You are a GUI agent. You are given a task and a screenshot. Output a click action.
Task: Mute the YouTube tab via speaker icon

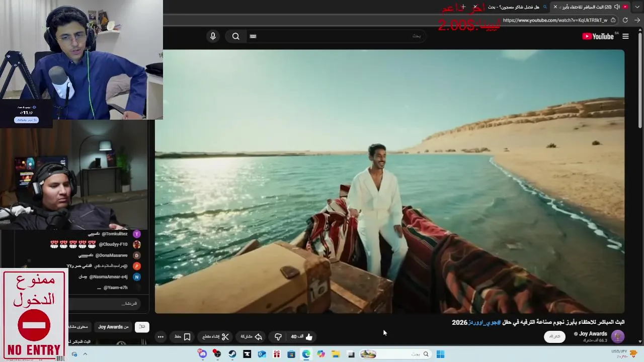(x=617, y=7)
